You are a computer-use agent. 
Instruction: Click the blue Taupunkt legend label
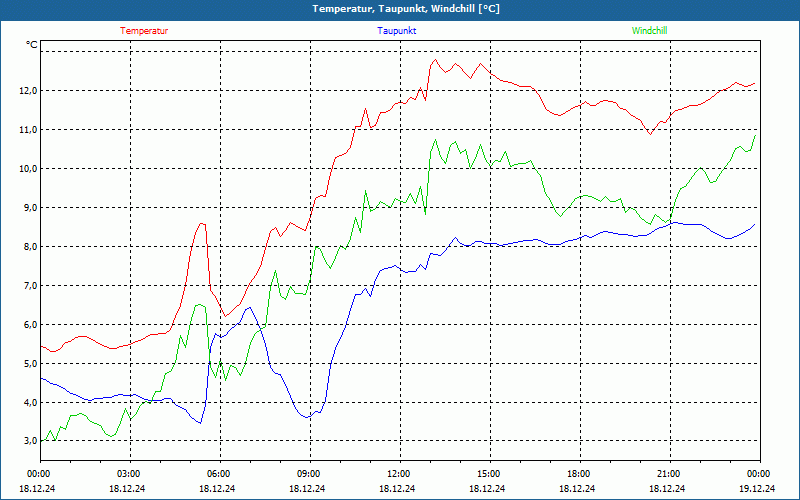coord(396,31)
